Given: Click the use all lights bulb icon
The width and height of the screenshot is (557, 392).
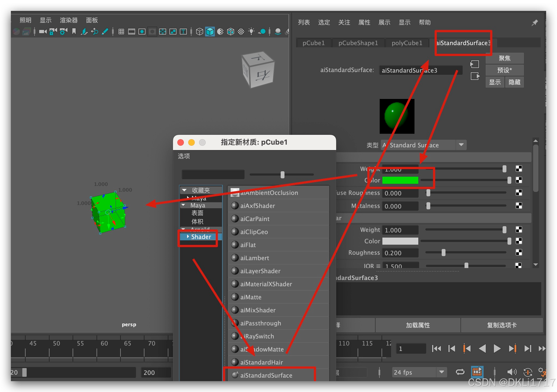Looking at the screenshot, I should (251, 32).
